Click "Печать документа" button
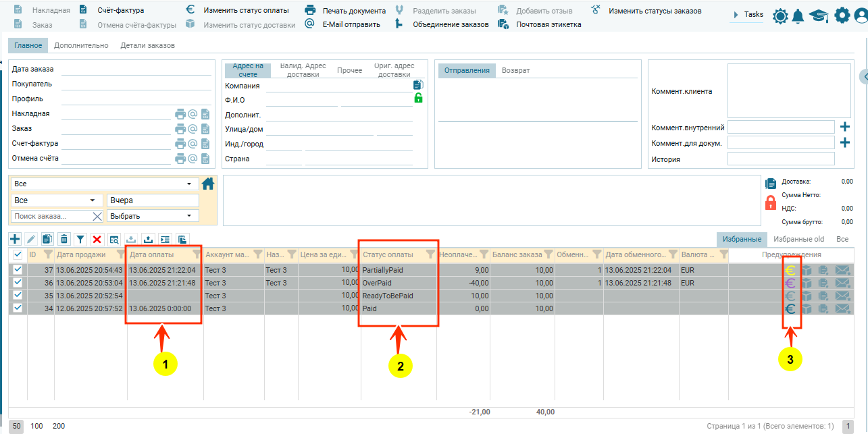The height and width of the screenshot is (434, 868). click(353, 11)
